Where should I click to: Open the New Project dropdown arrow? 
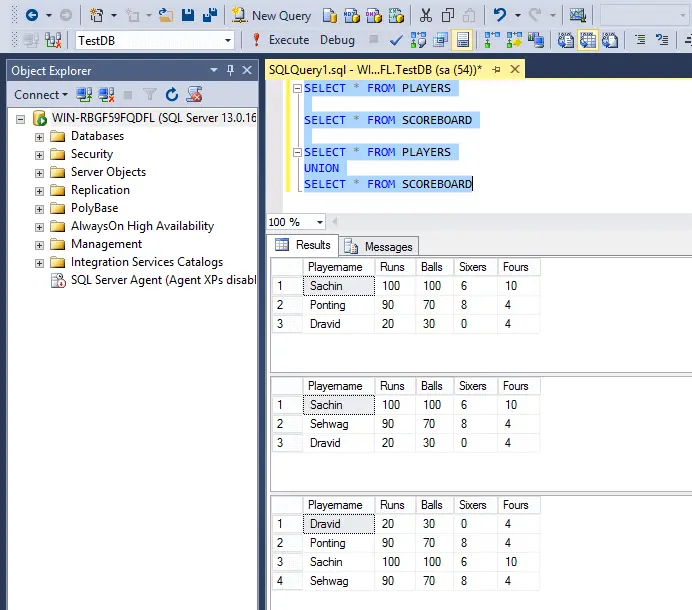114,16
